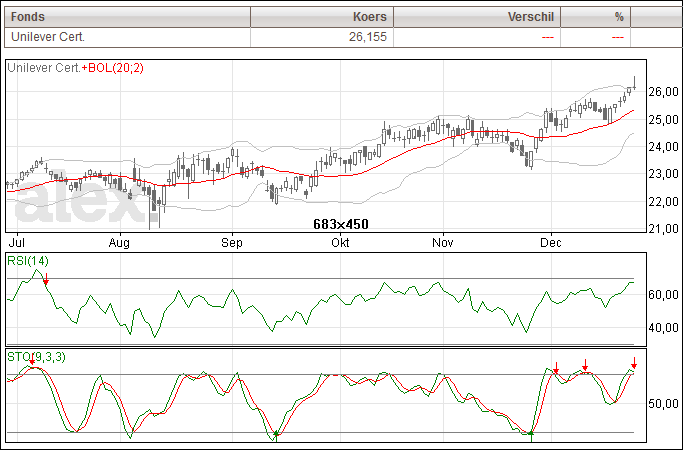Viewport: 683px width, 450px height.
Task: Click the last red sell arrow in stochastic panel
Action: [634, 363]
